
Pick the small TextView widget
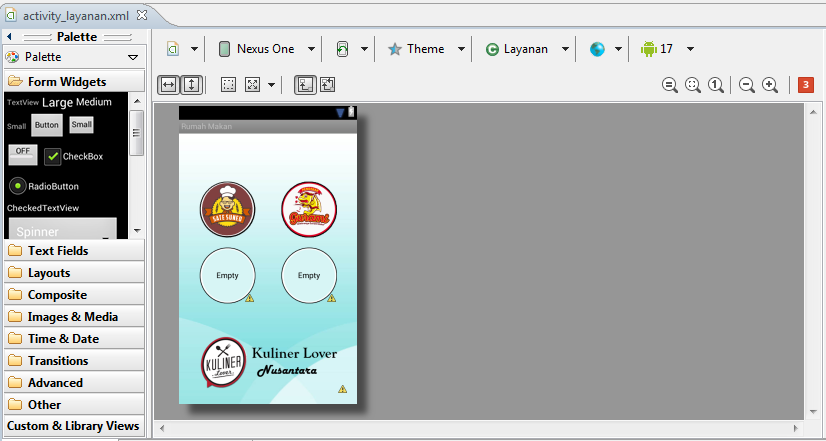pyautogui.click(x=23, y=103)
